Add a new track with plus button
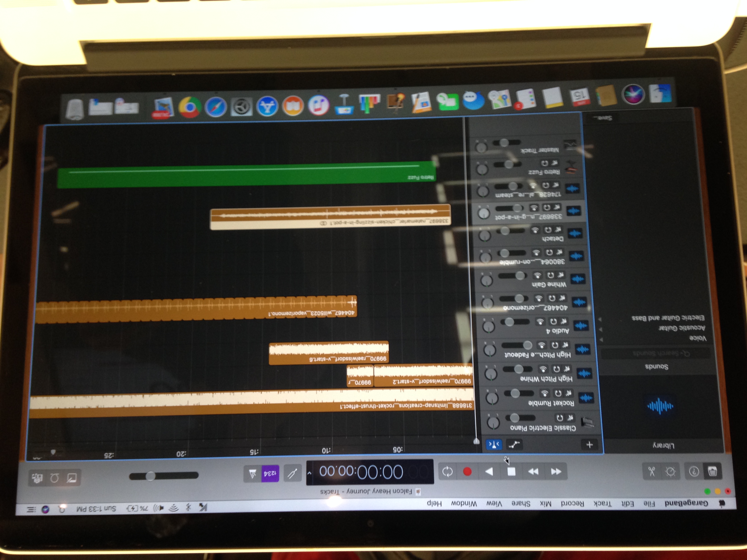747x560 pixels. click(x=589, y=444)
